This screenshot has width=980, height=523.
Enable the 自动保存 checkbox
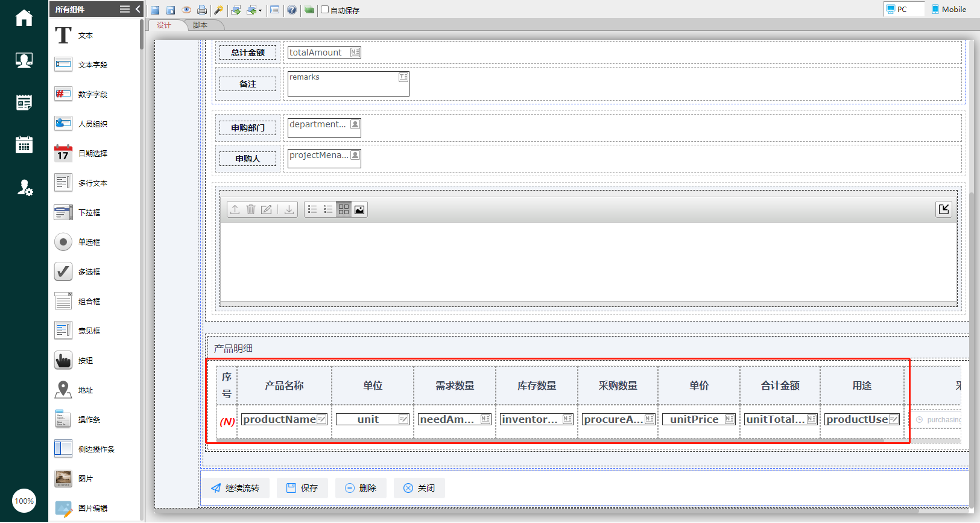tap(324, 10)
